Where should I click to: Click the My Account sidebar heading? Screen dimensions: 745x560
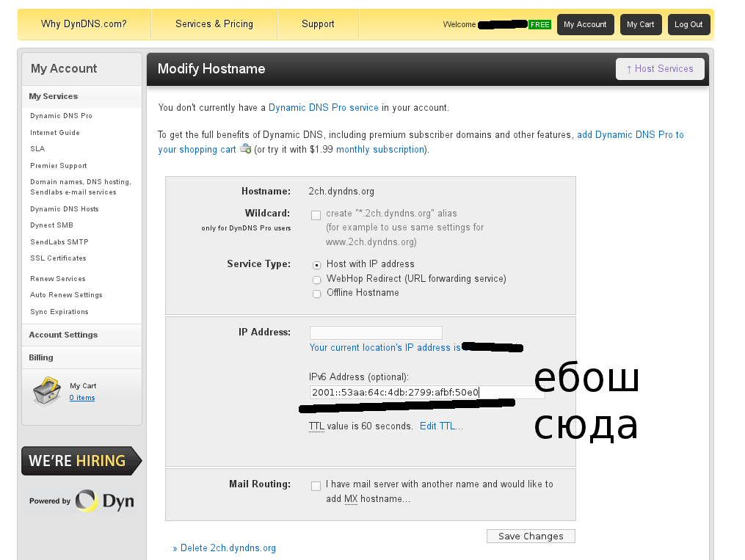64,69
